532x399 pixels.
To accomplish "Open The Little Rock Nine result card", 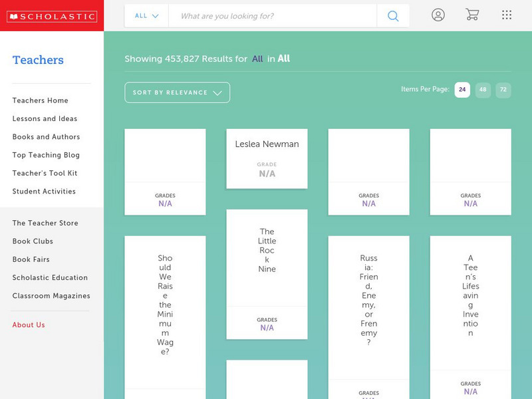I will [x=267, y=274].
